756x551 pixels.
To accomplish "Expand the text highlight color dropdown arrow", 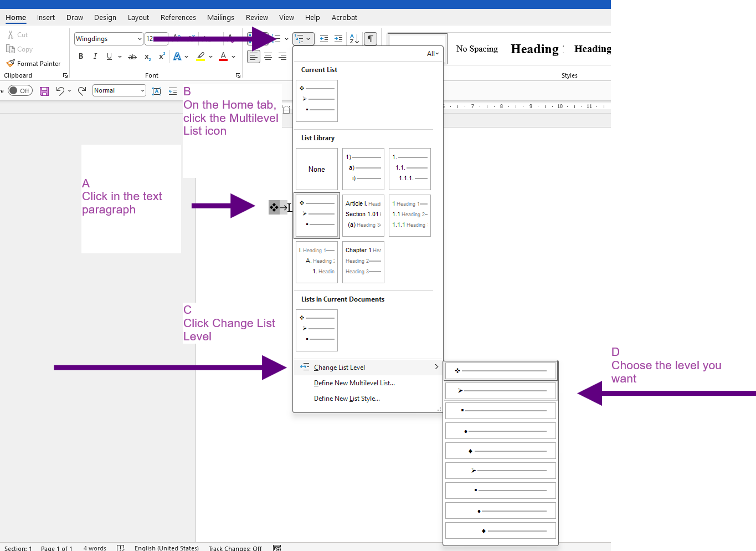I will coord(210,57).
